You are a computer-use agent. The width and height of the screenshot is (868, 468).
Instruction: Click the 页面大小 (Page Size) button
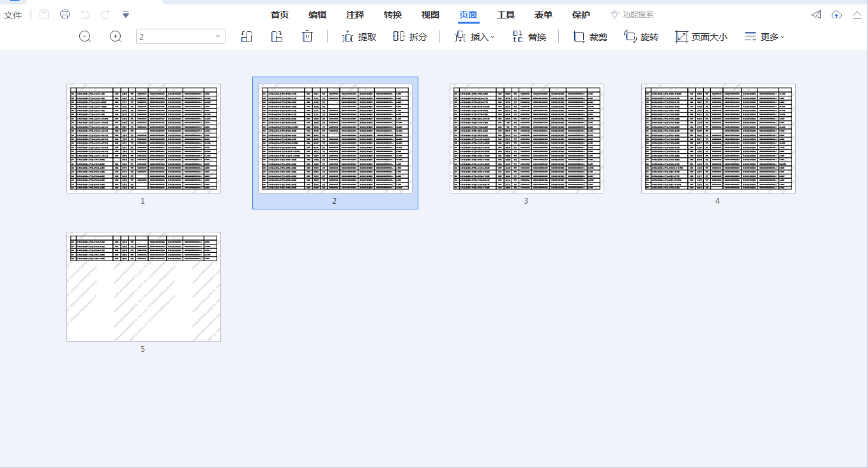pyautogui.click(x=701, y=37)
